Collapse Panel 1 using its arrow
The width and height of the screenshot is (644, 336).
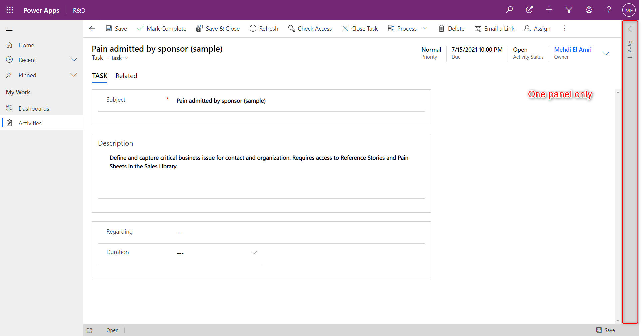[x=629, y=29]
